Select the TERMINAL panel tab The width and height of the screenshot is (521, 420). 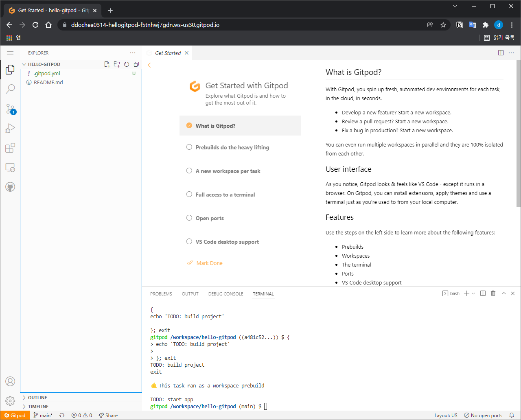(x=263, y=294)
